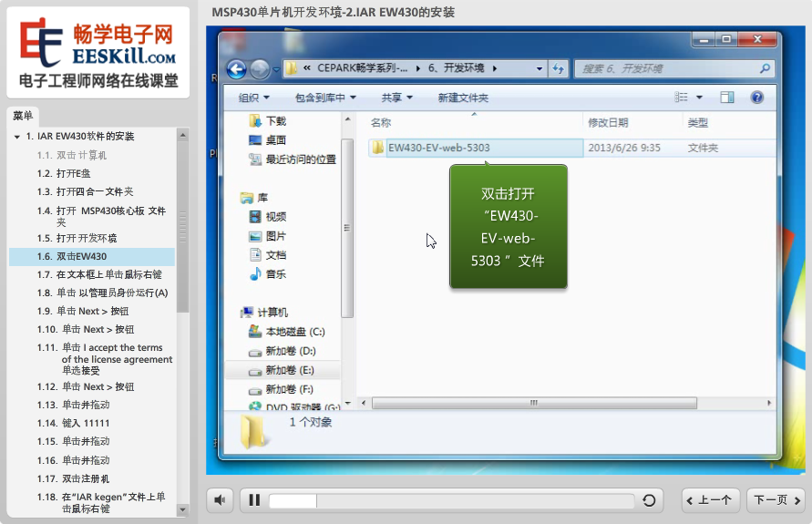Select step 1.14. 键入 11111
Image resolution: width=812 pixels, height=524 pixels.
click(73, 423)
